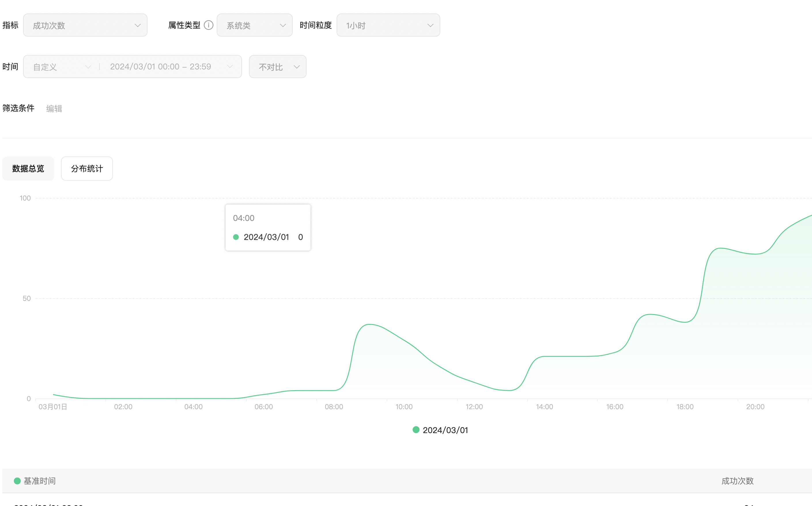Open the 属性类型 系统类 dropdown
This screenshot has width=812, height=506.
click(254, 25)
